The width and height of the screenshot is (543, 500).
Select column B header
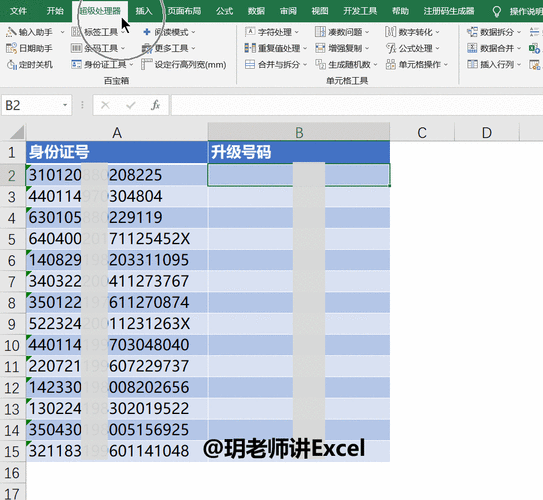(x=299, y=132)
